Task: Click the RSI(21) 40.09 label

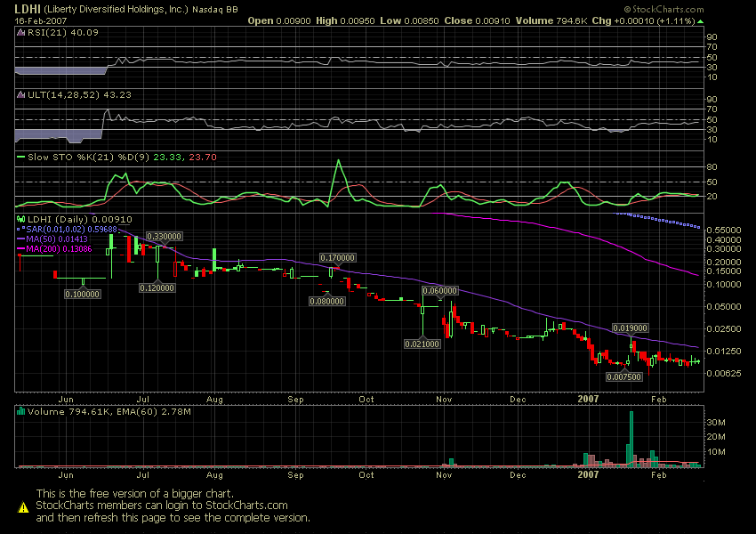Action: point(62,33)
